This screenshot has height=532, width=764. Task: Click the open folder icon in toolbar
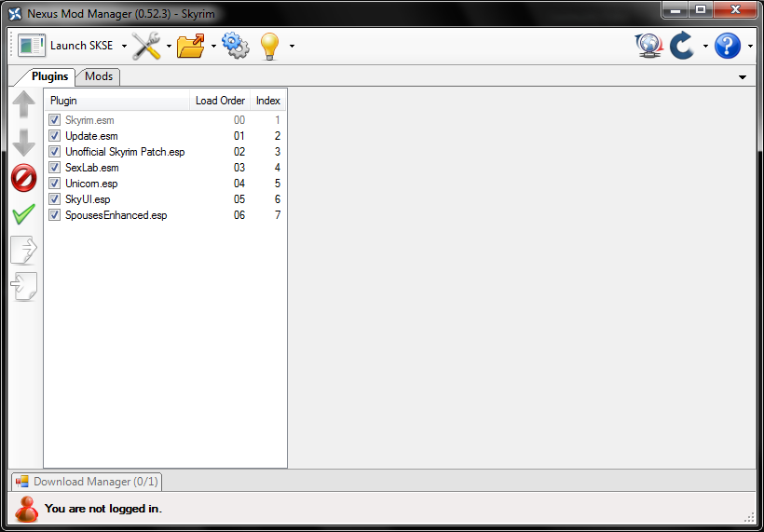click(x=190, y=46)
